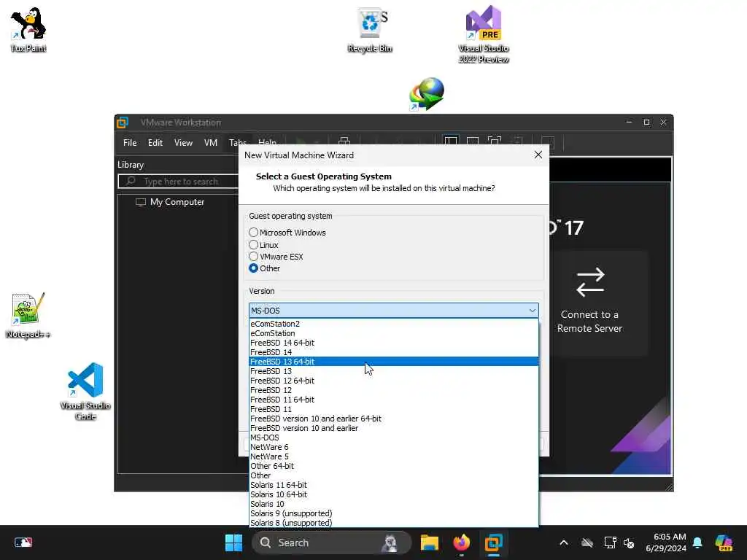Click the My Computer monitor icon
The height and width of the screenshot is (560, 747).
[141, 202]
